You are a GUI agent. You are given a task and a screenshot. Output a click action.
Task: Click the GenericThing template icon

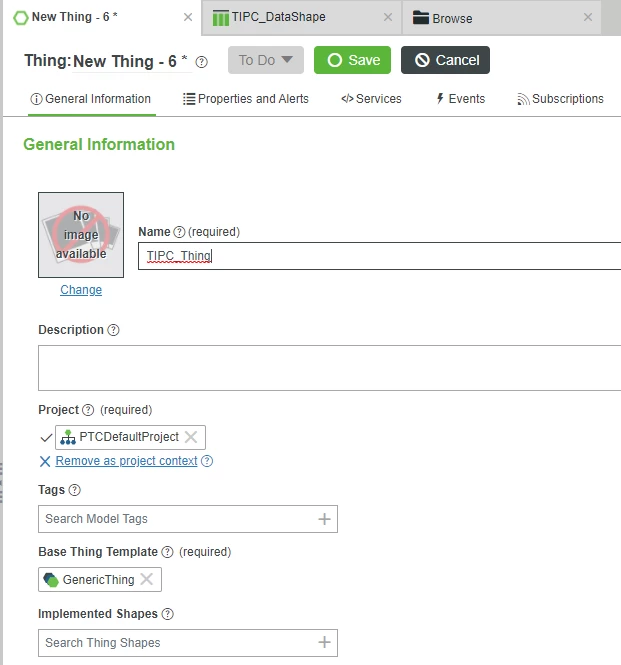[x=51, y=580]
